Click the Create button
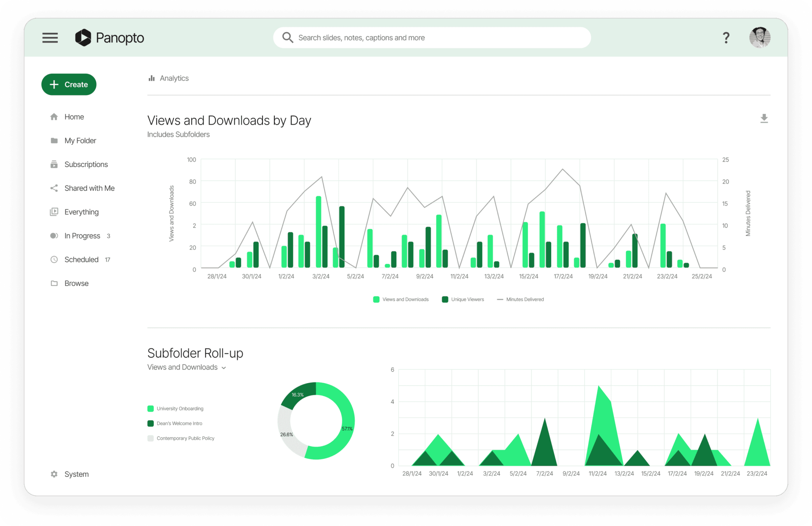This screenshot has height=526, width=812. click(69, 84)
